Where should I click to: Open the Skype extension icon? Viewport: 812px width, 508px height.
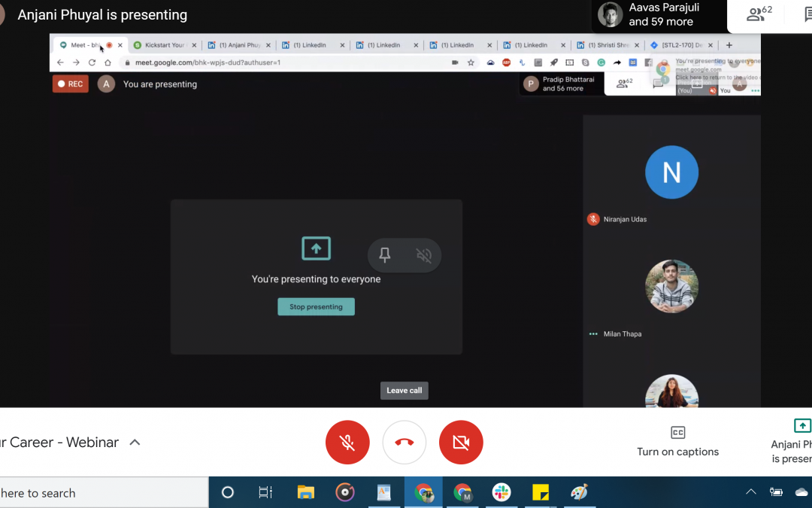click(585, 62)
